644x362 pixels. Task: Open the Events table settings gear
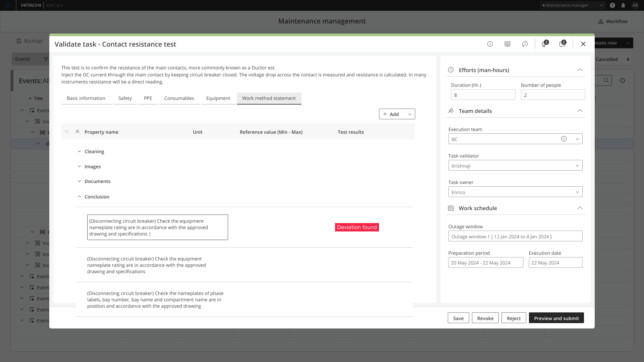623,80
